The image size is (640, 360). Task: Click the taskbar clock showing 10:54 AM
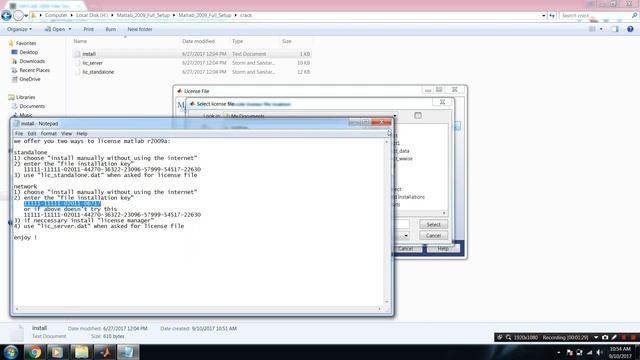pyautogui.click(x=620, y=352)
